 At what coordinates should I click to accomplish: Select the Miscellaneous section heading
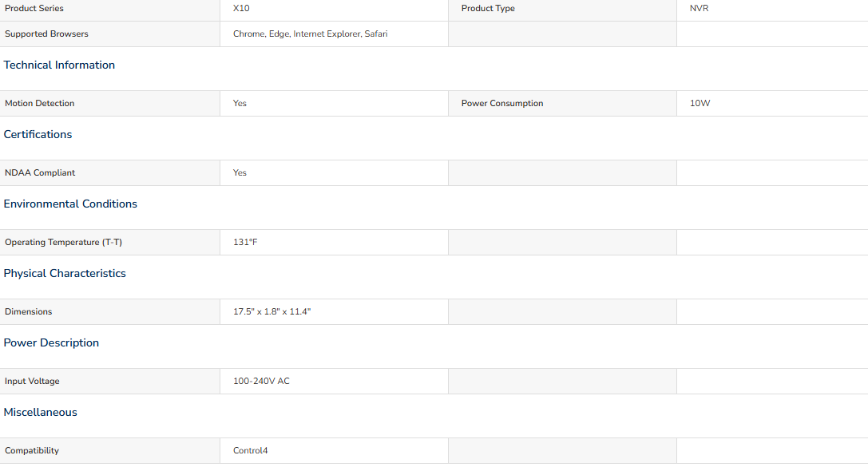41,413
